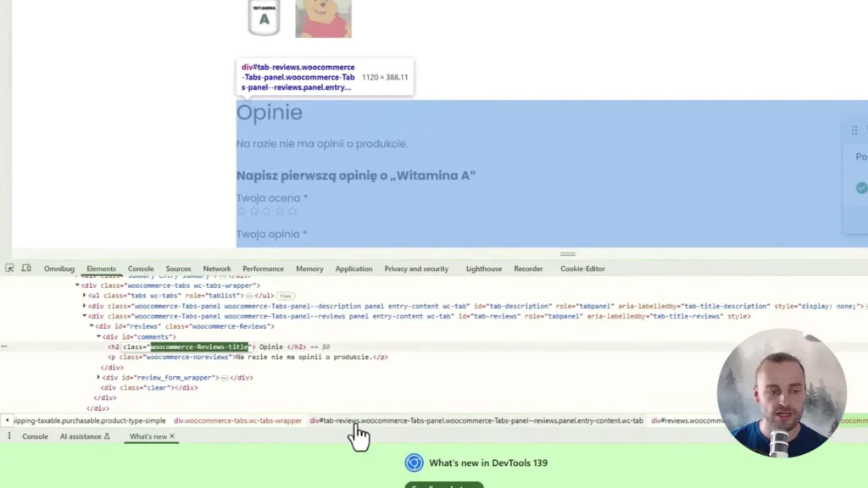Select the div#reviews.woocommerce breadcrumb
Image resolution: width=868 pixels, height=488 pixels.
687,420
